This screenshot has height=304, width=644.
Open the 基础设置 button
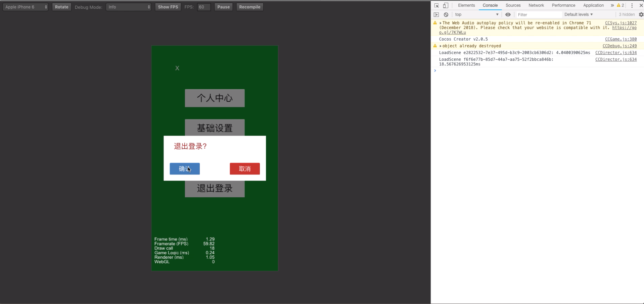coord(215,128)
